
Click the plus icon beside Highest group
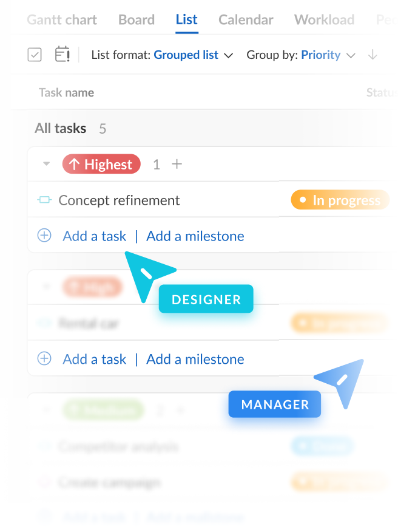(177, 164)
